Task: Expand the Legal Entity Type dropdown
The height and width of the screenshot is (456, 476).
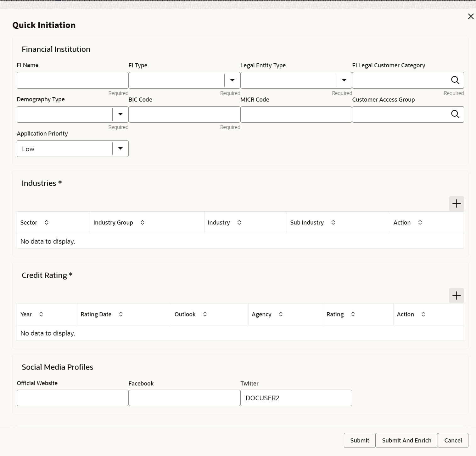Action: (x=344, y=80)
